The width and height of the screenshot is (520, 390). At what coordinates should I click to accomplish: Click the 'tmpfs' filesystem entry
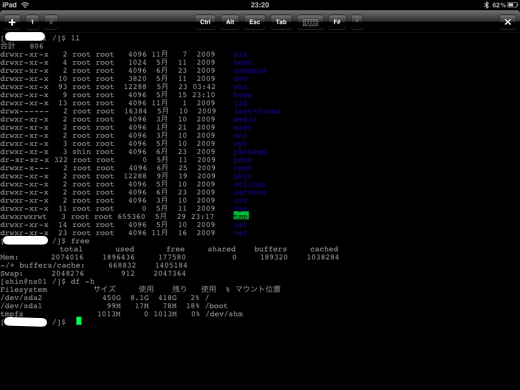[x=12, y=314]
